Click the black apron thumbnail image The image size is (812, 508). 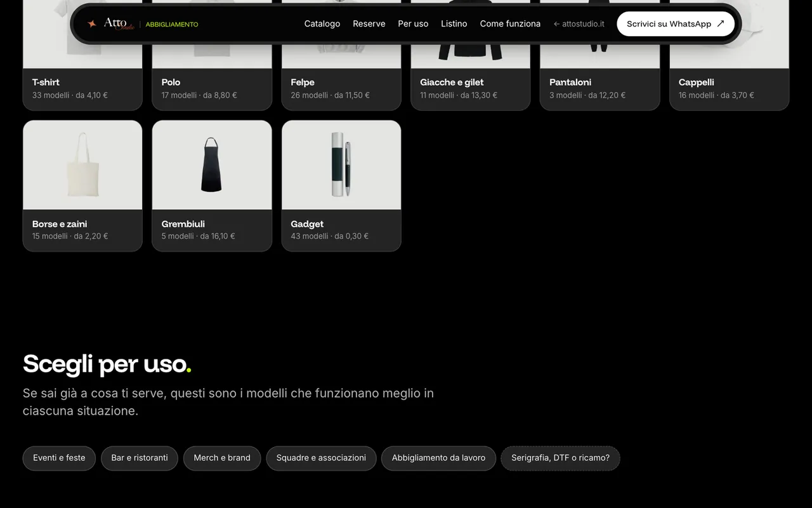click(212, 165)
